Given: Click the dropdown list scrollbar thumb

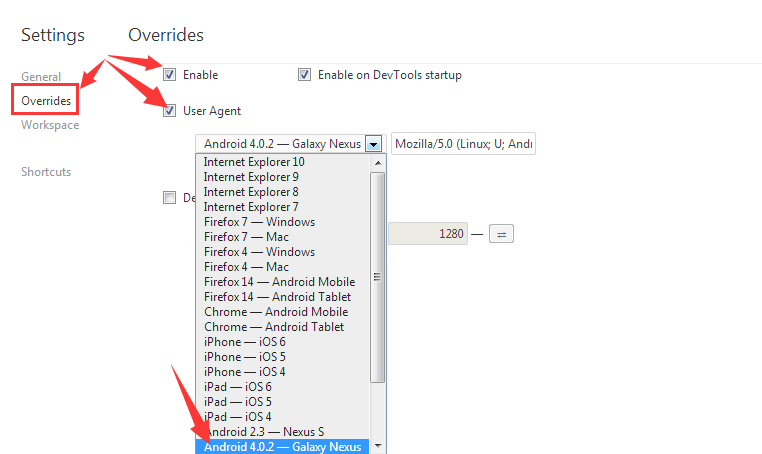Looking at the screenshot, I should click(x=378, y=277).
